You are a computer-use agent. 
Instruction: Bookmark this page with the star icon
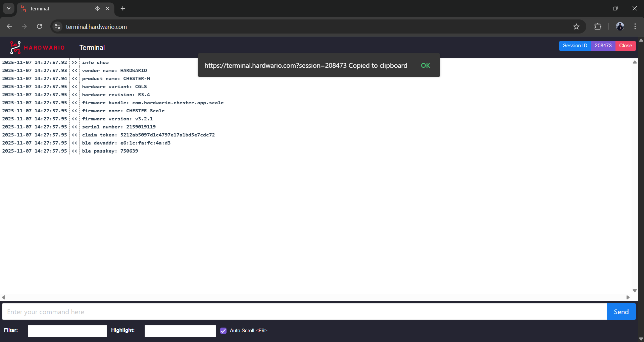tap(576, 27)
